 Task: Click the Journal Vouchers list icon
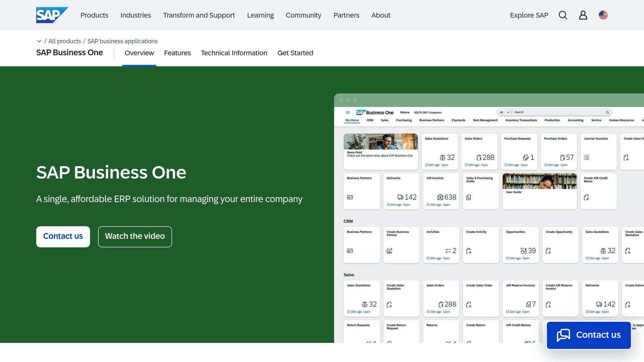[x=586, y=157]
